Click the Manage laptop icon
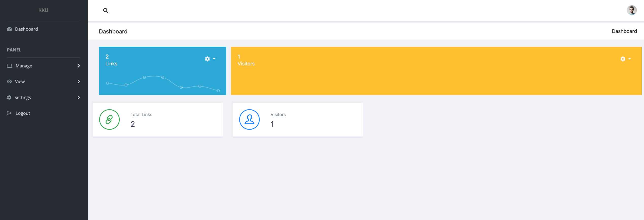 click(x=10, y=66)
